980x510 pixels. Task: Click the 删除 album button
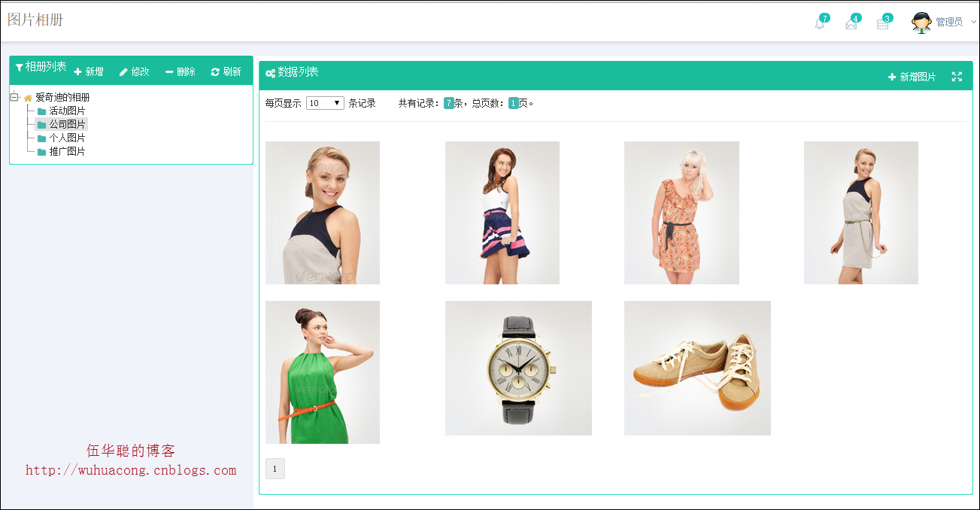pos(181,71)
